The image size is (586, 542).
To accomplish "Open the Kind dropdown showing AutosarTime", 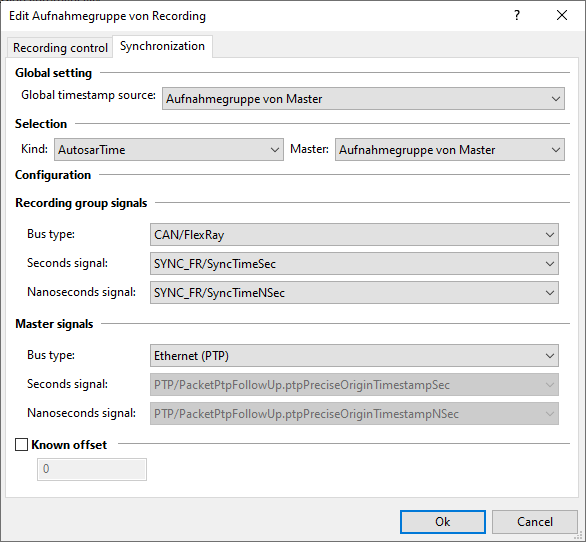I will pyautogui.click(x=169, y=150).
